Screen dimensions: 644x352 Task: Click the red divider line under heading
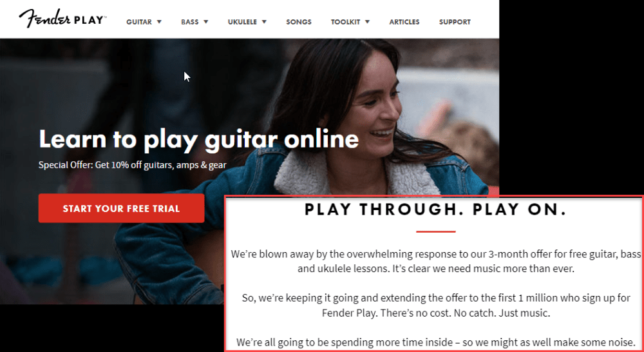[x=435, y=231]
